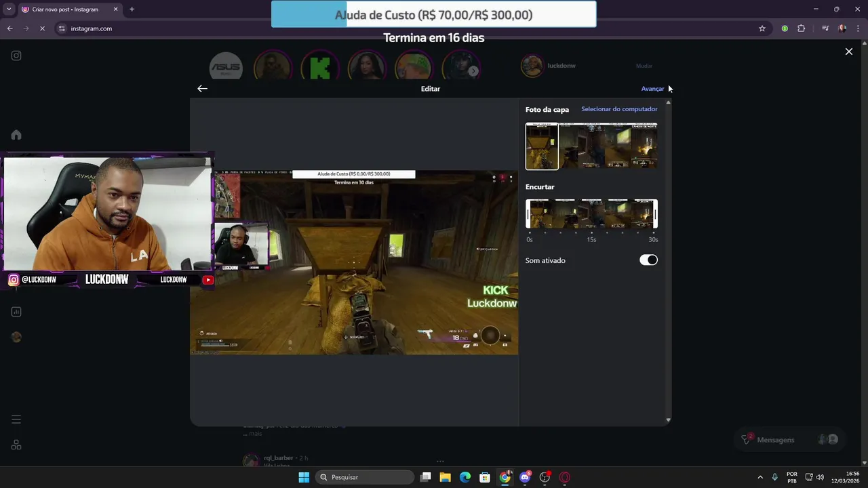Click the Pesquisar taskbar search box
Screen dimensions: 868x488
point(366,477)
